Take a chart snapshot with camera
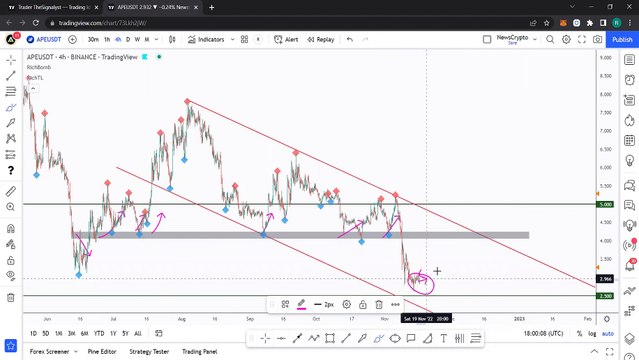 tap(597, 40)
